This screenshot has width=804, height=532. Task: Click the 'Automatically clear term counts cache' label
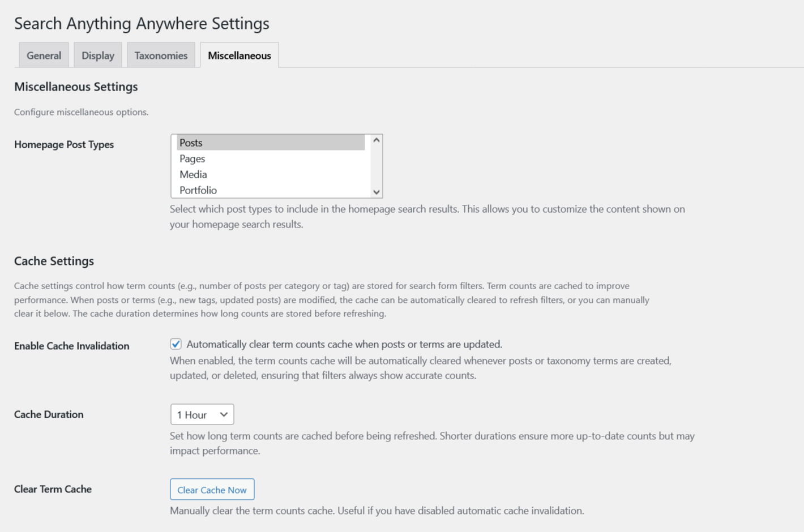tap(344, 344)
